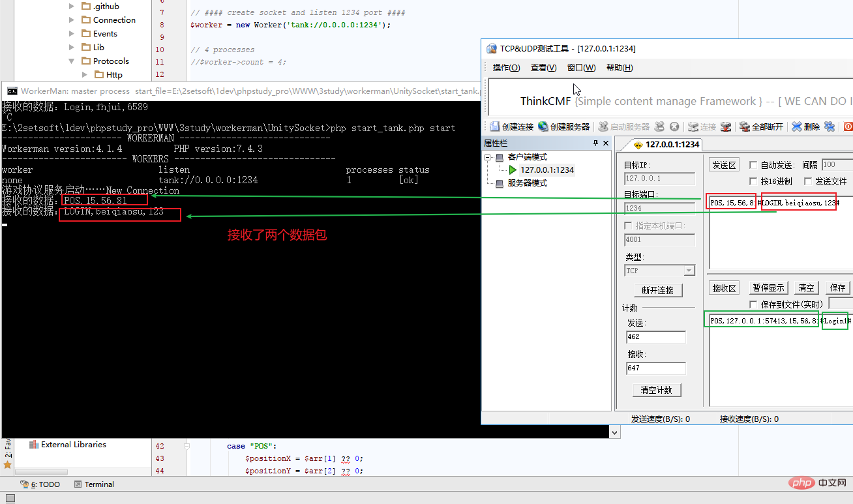Image resolution: width=853 pixels, height=504 pixels.
Task: Click the 删除 (Delete) X toolbar icon
Action: click(x=796, y=126)
